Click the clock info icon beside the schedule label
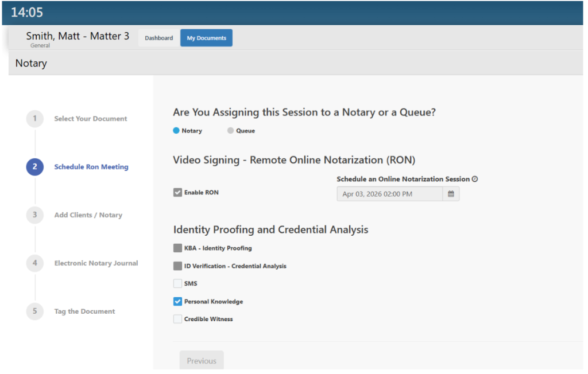This screenshot has width=588, height=374. point(475,179)
